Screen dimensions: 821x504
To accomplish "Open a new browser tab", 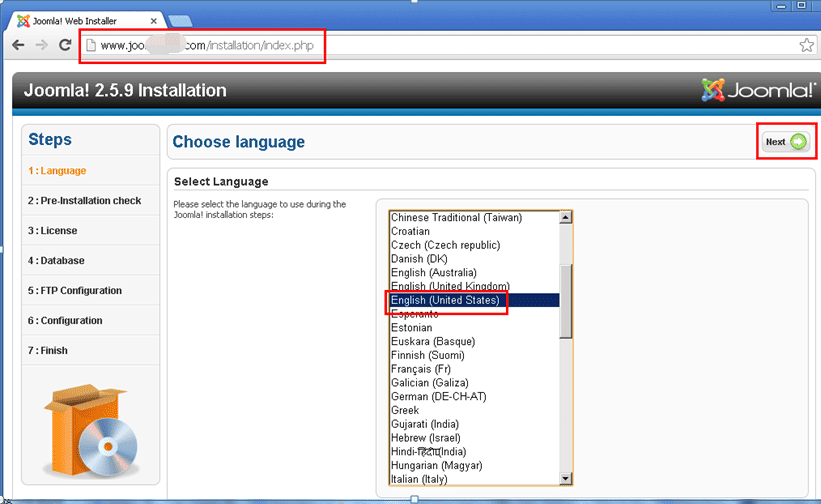I will 181,21.
